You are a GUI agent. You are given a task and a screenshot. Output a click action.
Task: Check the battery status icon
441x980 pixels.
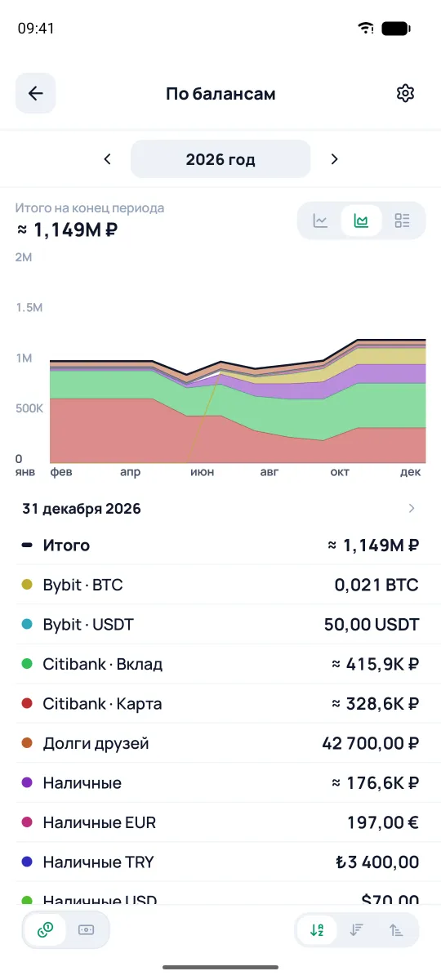(395, 28)
